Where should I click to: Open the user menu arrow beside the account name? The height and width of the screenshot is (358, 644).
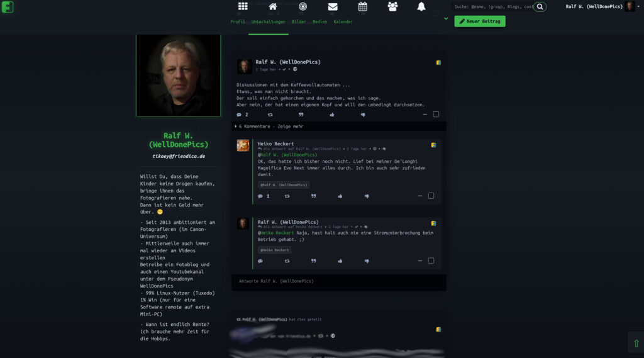click(638, 6)
